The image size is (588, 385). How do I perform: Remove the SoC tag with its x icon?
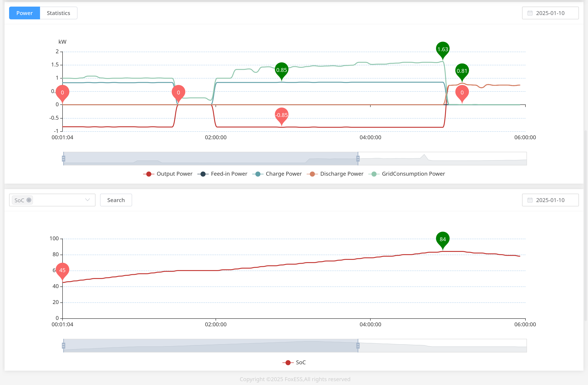29,200
